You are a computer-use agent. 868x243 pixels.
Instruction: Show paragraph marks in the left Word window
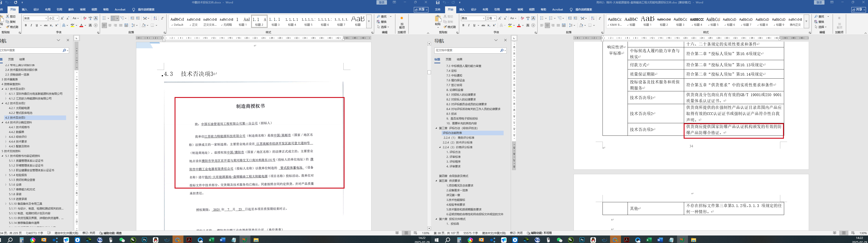tap(162, 18)
